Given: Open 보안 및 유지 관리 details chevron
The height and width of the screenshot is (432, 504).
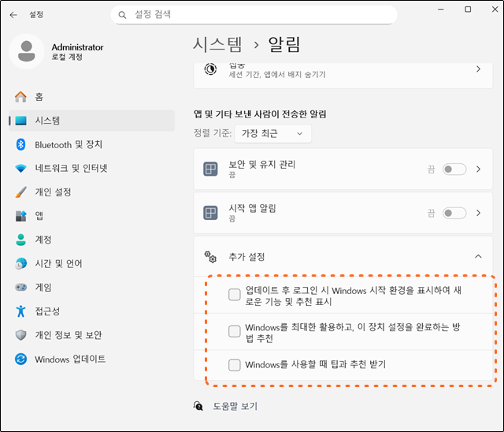Looking at the screenshot, I should (478, 169).
